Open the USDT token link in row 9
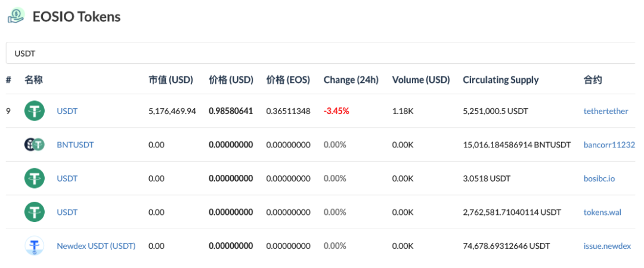 point(67,111)
